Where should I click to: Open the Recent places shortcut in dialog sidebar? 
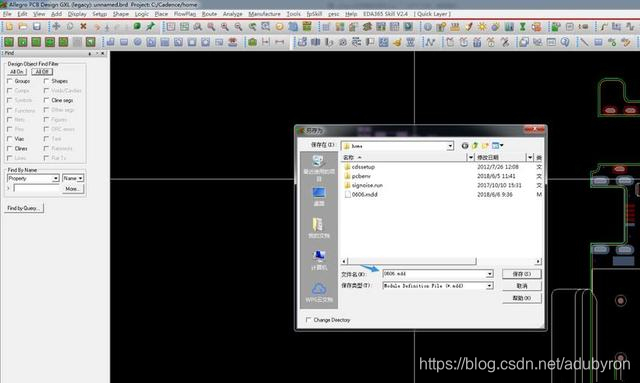tap(319, 167)
